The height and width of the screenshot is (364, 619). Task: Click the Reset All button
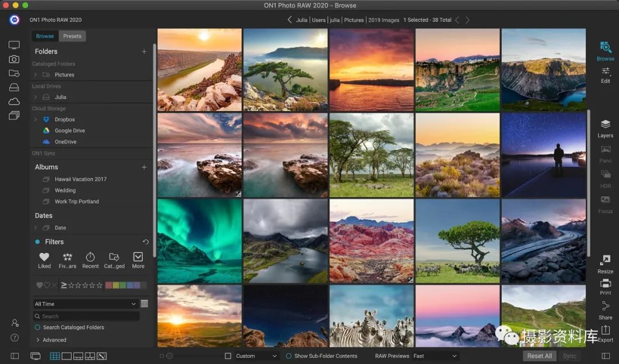point(539,356)
